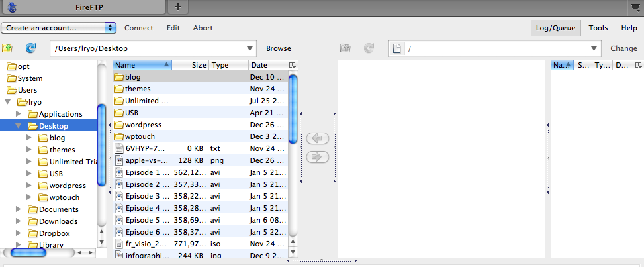Toggle the Log/Queue panel

pos(556,28)
